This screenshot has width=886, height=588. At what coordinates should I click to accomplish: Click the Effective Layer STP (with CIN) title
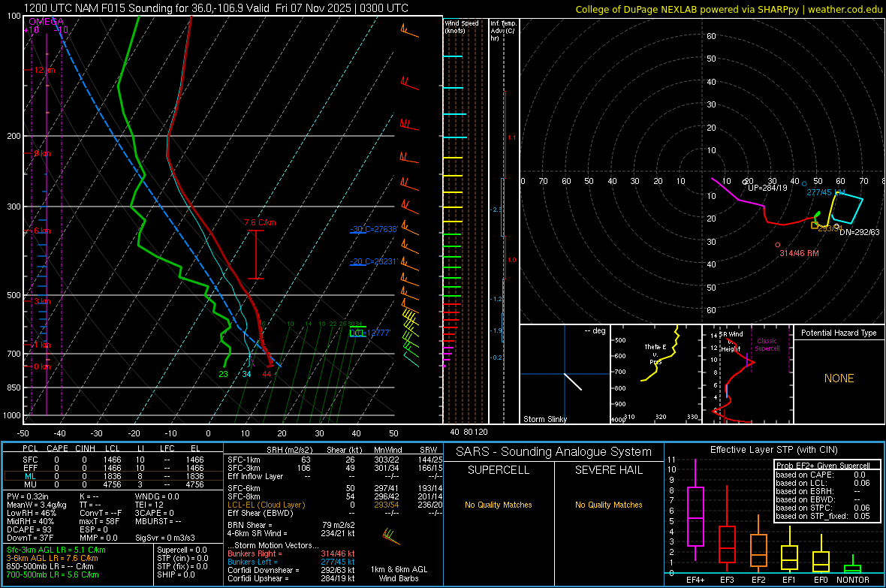click(x=773, y=450)
